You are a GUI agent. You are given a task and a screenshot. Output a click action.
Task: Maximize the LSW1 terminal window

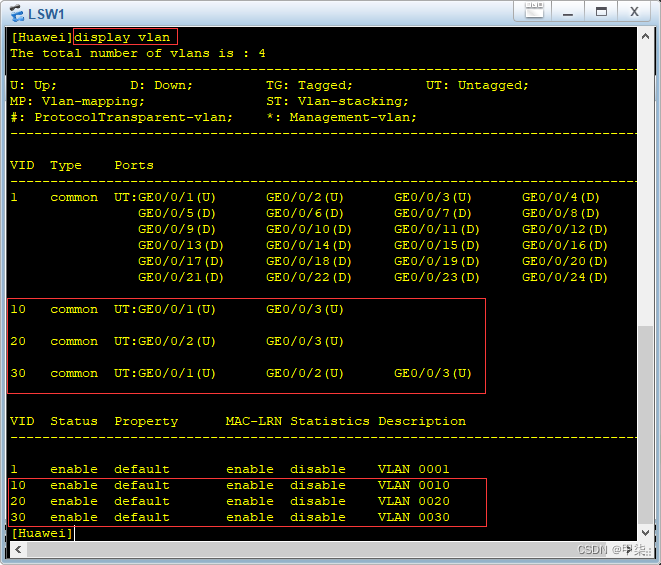[x=601, y=11]
